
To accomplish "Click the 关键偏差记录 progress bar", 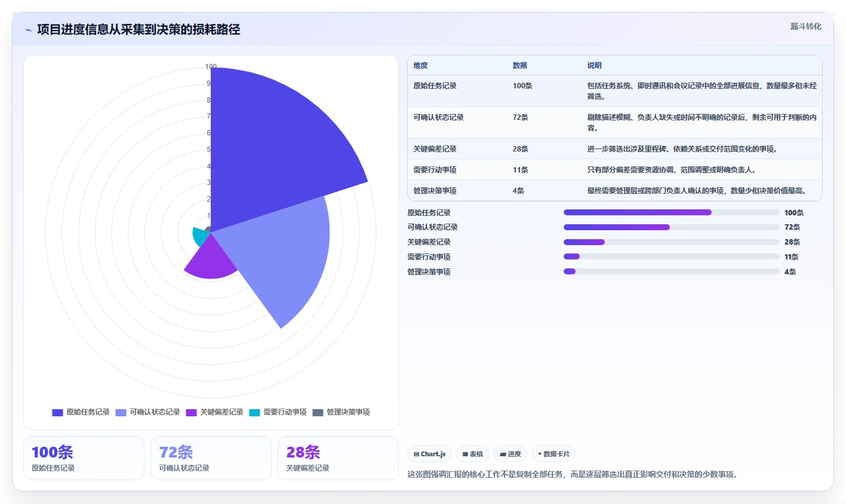I will tap(672, 242).
